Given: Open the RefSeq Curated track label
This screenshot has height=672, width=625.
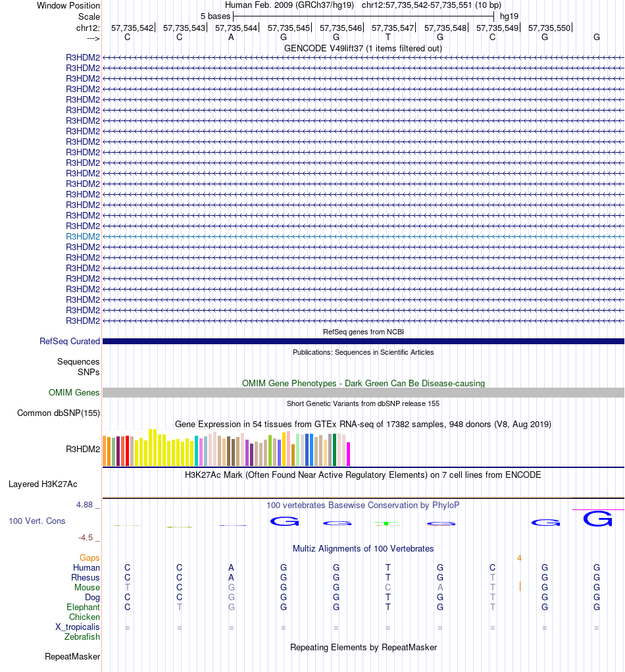Looking at the screenshot, I should click(69, 341).
